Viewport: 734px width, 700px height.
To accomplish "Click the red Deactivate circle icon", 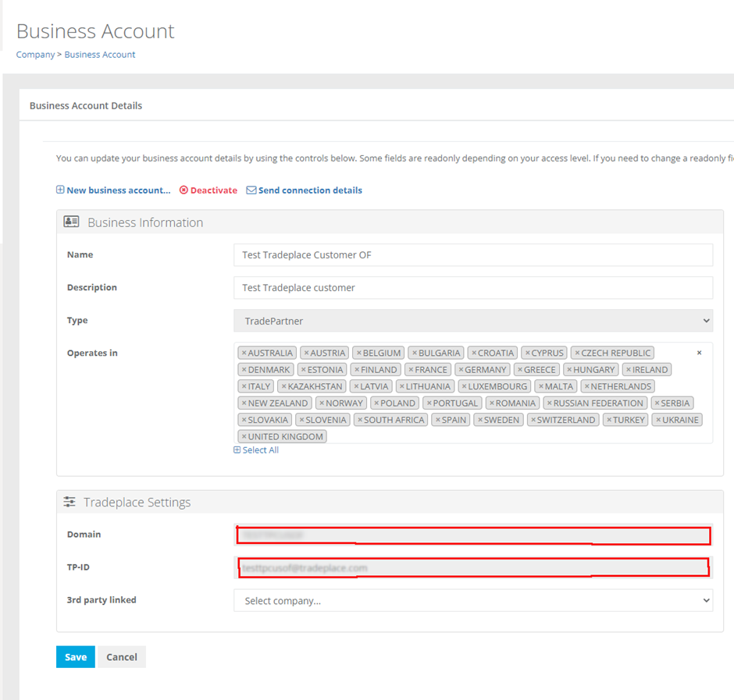I will [183, 190].
